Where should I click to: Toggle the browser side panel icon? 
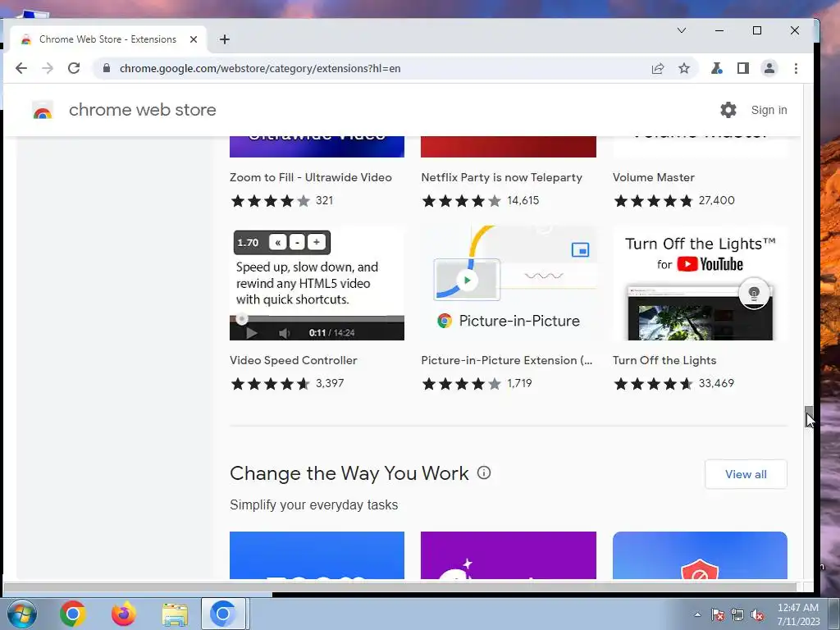(742, 68)
